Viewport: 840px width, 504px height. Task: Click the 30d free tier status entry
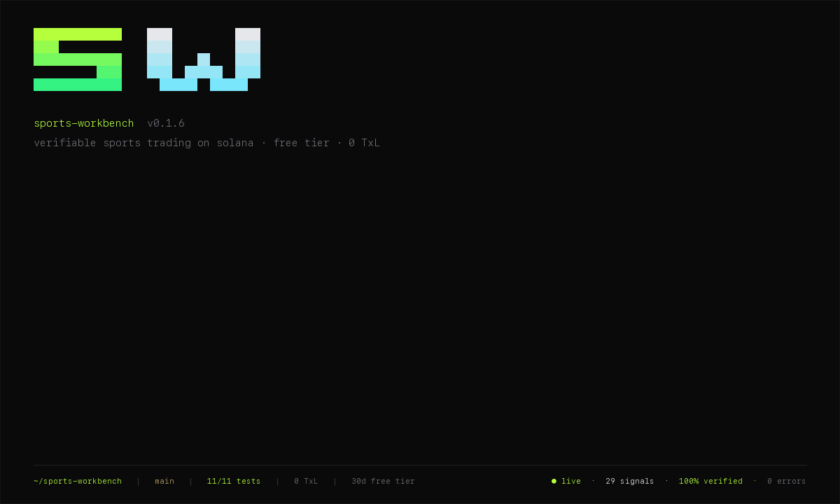click(383, 481)
